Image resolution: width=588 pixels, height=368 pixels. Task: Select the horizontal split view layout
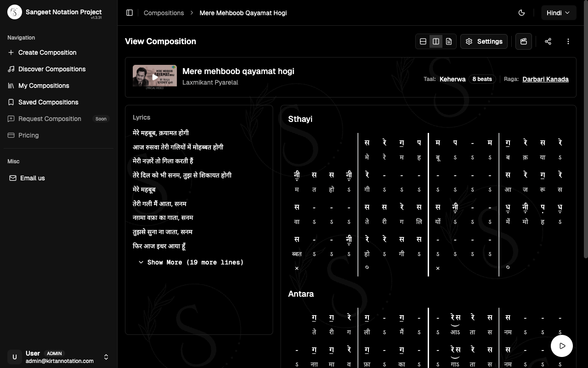(423, 41)
